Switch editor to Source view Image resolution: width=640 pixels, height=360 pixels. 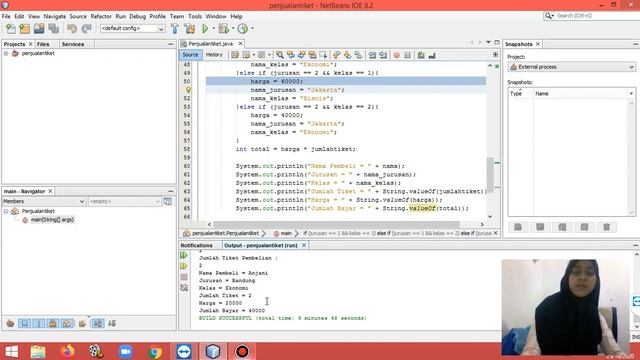(190, 55)
